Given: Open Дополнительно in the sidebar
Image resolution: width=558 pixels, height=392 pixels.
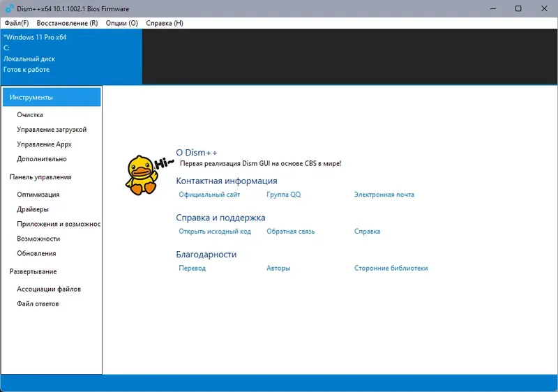Looking at the screenshot, I should (42, 159).
